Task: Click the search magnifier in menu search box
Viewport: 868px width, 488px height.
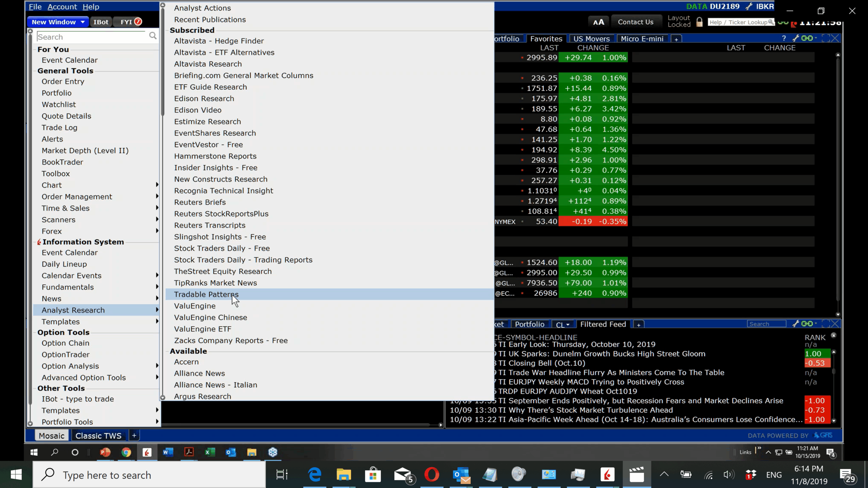Action: 153,36
